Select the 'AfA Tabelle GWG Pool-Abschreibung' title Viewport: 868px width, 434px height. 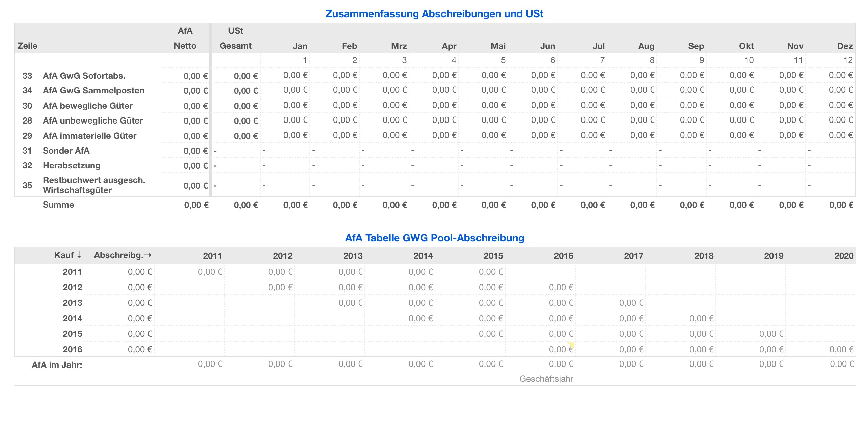click(434, 238)
